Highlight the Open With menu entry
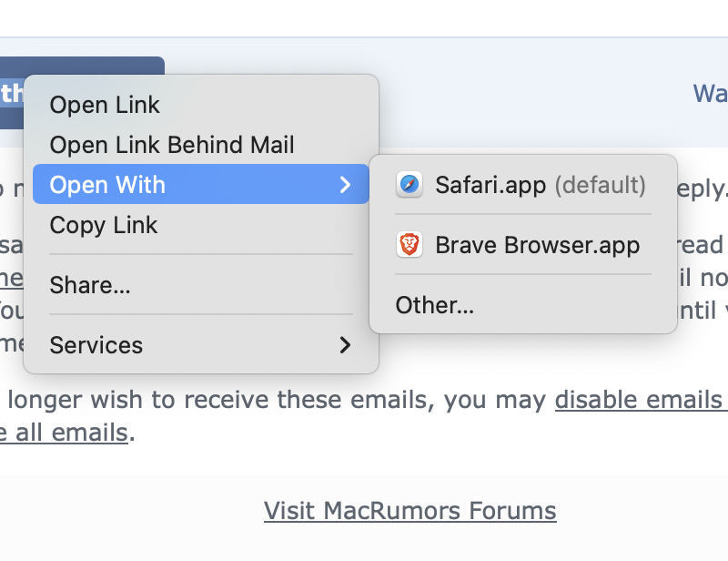 coord(201,185)
